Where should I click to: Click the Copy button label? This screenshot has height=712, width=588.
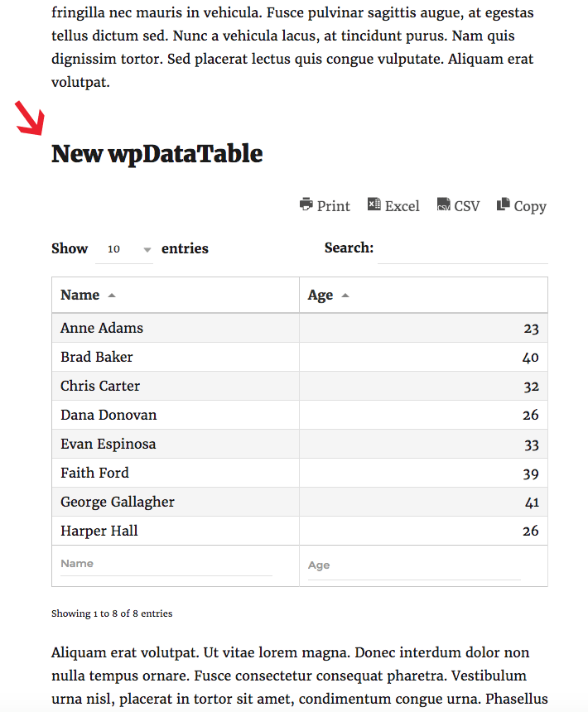[x=530, y=206]
